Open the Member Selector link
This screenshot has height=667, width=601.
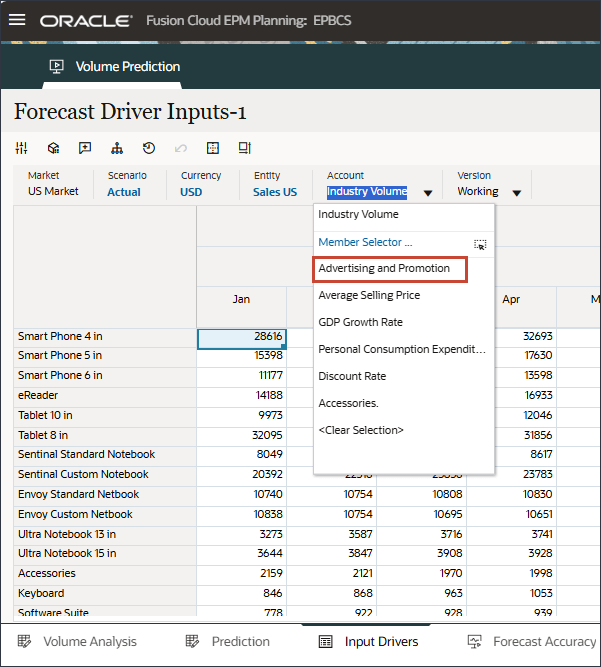[x=365, y=242]
